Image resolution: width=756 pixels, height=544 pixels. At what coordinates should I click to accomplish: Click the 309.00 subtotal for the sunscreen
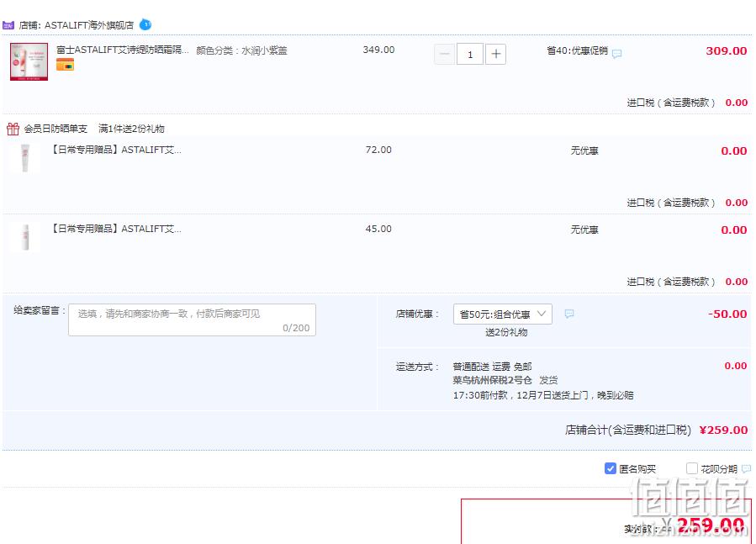(x=726, y=51)
